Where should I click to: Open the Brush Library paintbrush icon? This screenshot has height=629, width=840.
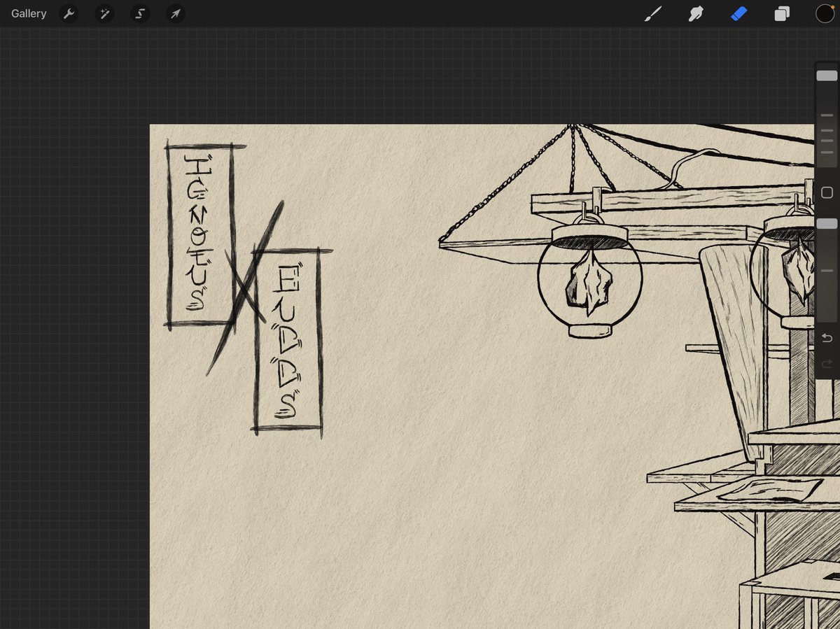click(652, 13)
